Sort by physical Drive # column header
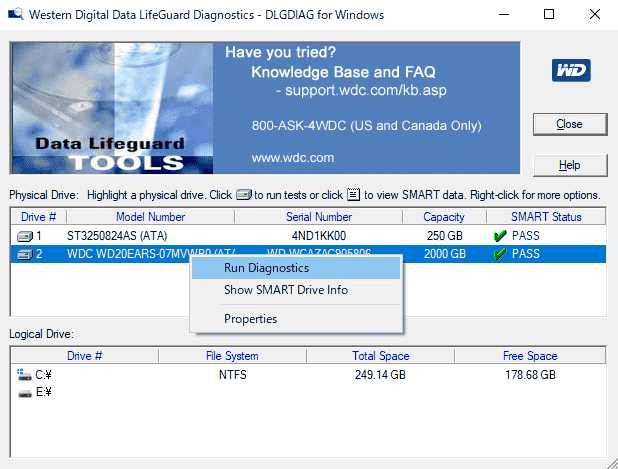This screenshot has width=618, height=469. coord(39,217)
